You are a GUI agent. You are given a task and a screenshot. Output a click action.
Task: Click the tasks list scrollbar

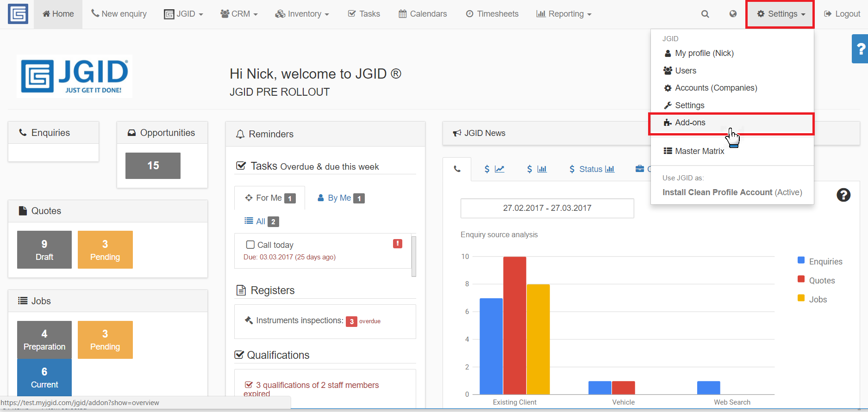(414, 256)
